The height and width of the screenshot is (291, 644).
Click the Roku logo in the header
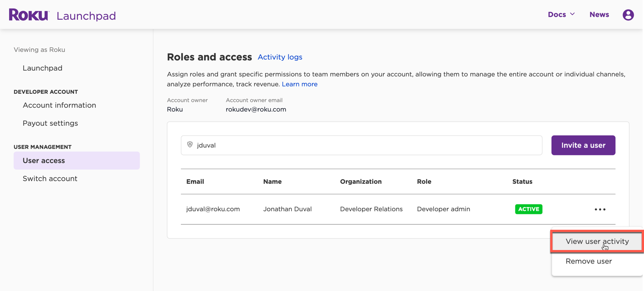pos(28,14)
